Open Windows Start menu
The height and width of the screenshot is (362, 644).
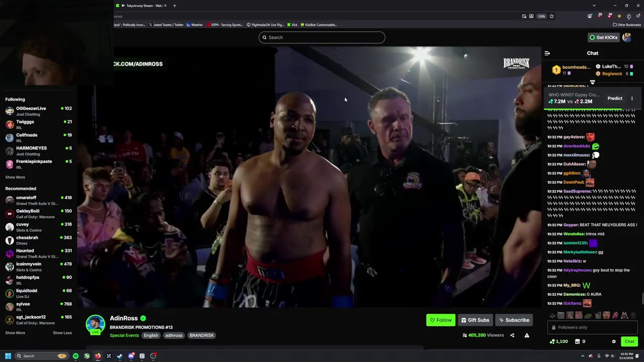point(8,356)
